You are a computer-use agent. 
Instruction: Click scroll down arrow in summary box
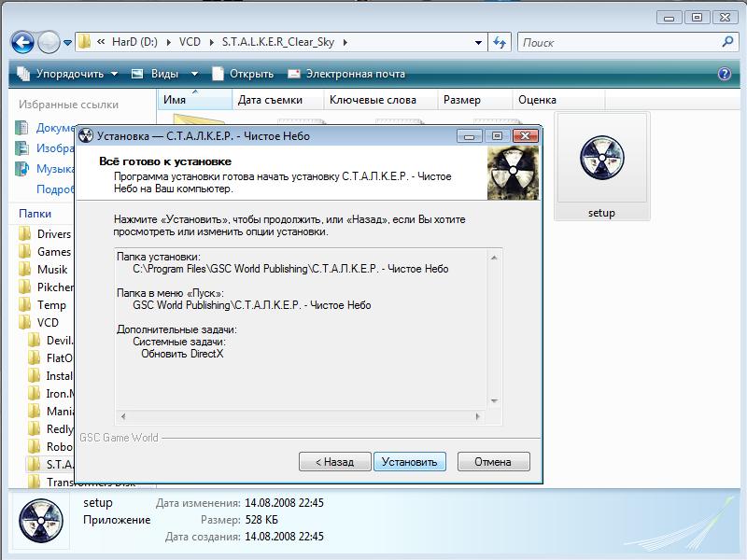[x=494, y=401]
